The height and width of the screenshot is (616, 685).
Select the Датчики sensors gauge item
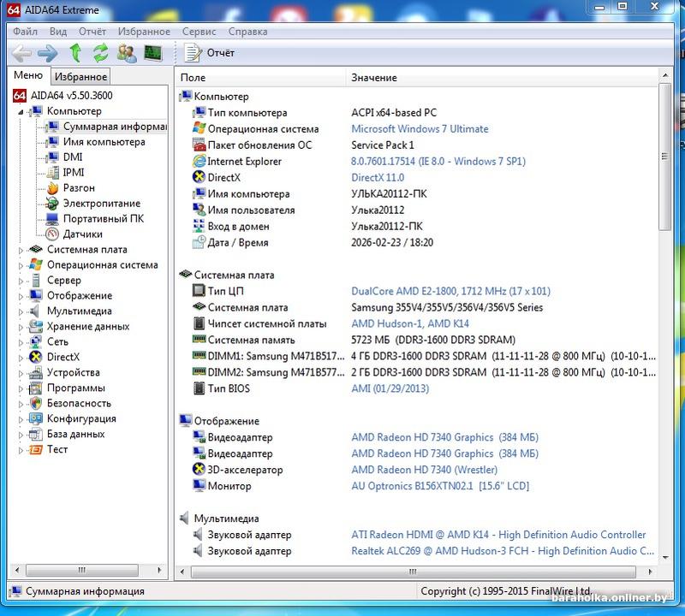pyautogui.click(x=82, y=234)
